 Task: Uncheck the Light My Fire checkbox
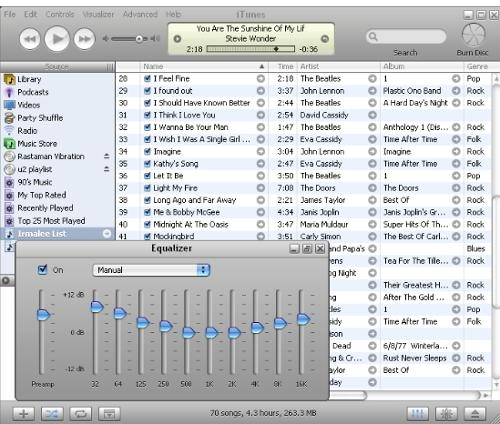pos(147,188)
